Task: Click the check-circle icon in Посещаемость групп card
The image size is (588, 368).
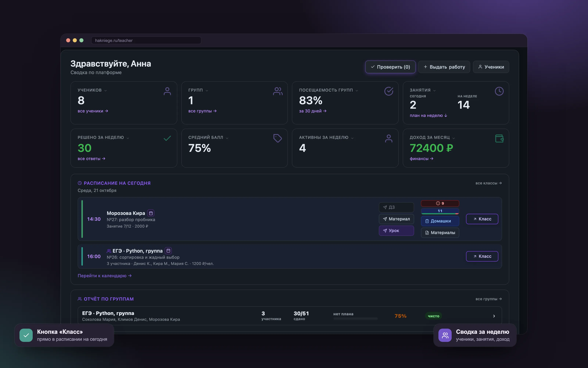Action: [x=389, y=91]
